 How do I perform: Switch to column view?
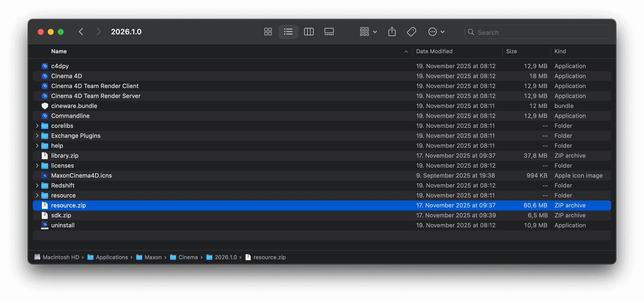click(309, 32)
